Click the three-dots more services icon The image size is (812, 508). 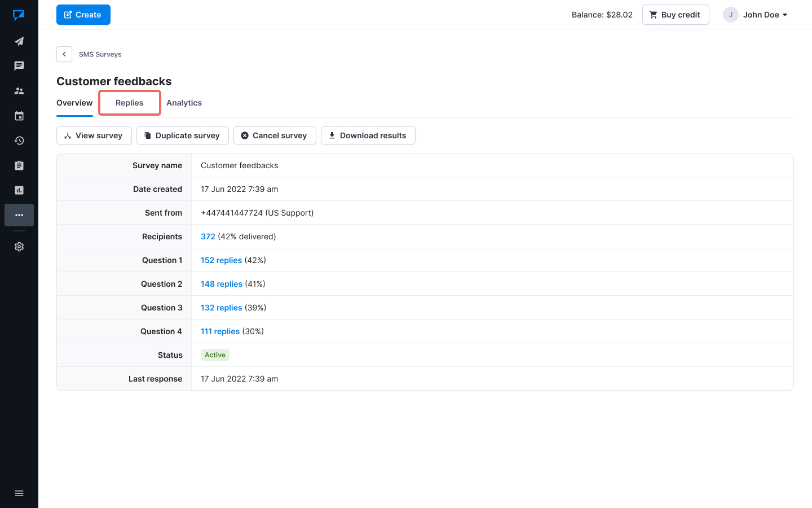[x=19, y=215]
